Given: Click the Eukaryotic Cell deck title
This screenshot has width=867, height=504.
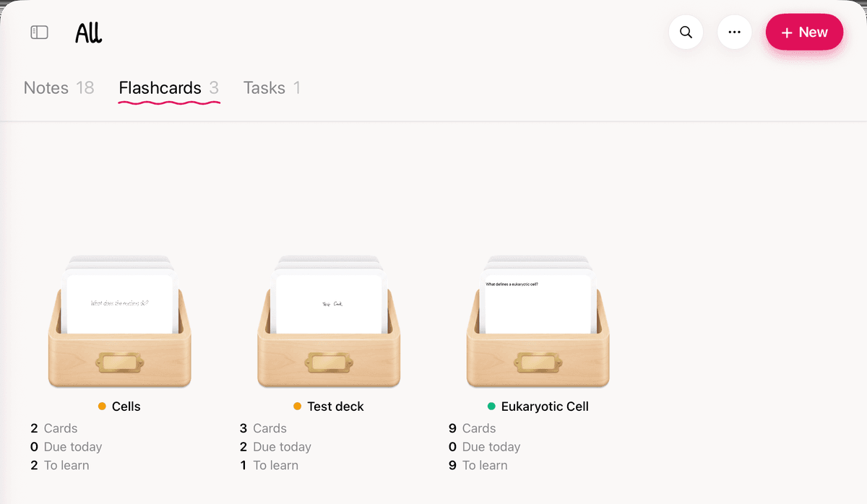Looking at the screenshot, I should click(x=545, y=407).
